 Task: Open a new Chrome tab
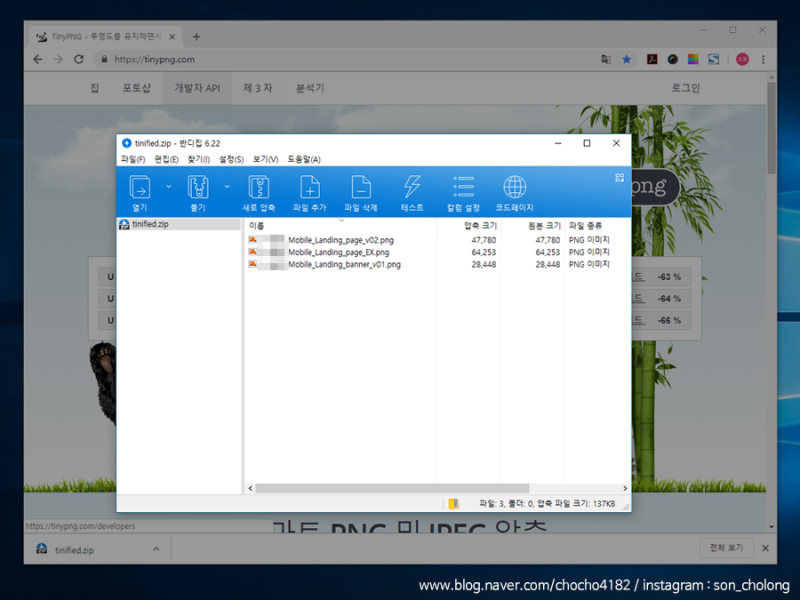coord(196,37)
